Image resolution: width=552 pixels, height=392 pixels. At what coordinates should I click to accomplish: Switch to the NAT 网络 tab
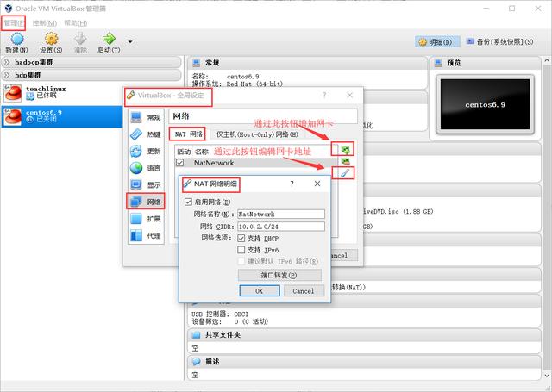pos(188,134)
